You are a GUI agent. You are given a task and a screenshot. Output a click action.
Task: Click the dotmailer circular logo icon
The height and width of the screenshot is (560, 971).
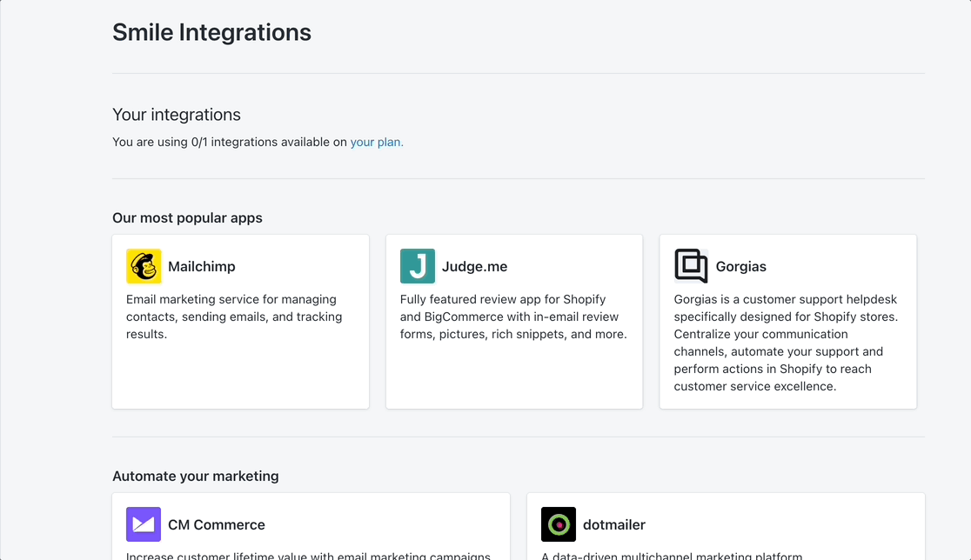point(559,524)
